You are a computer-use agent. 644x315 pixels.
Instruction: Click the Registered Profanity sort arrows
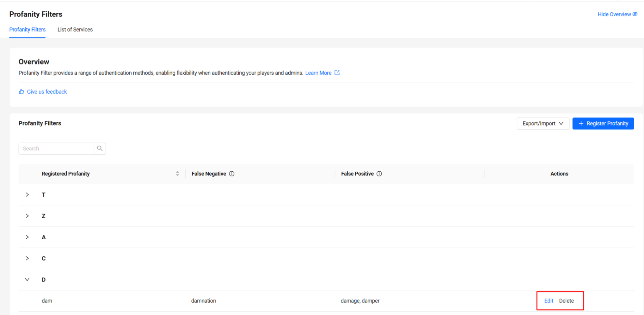click(x=178, y=174)
